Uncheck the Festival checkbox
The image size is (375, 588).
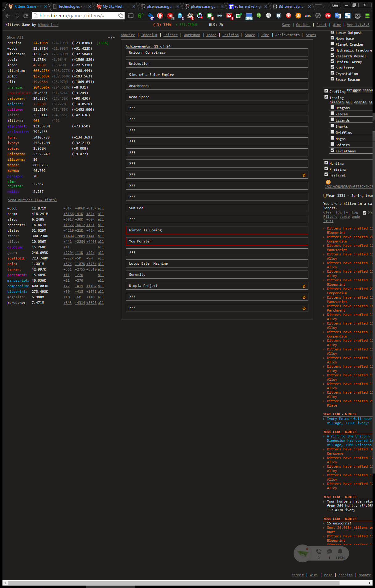pyautogui.click(x=326, y=175)
